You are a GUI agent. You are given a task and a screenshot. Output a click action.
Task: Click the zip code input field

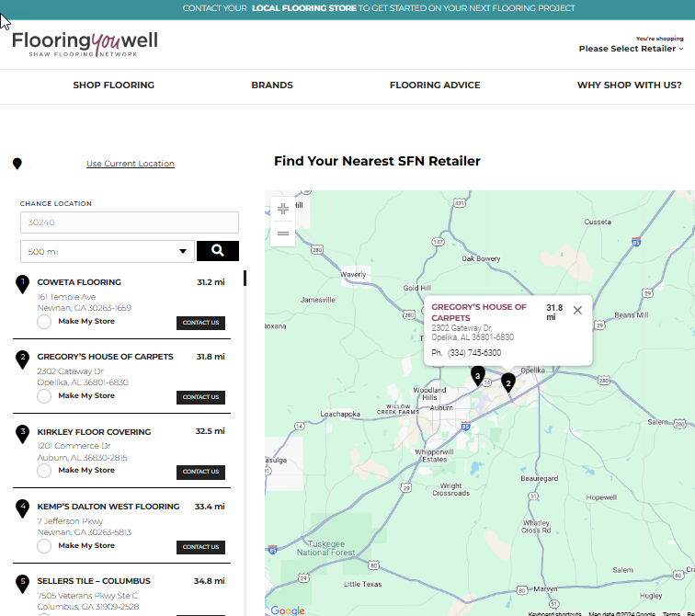pyautogui.click(x=130, y=222)
